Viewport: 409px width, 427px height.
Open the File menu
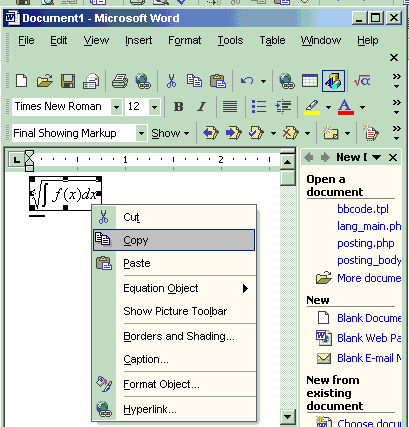tap(26, 40)
